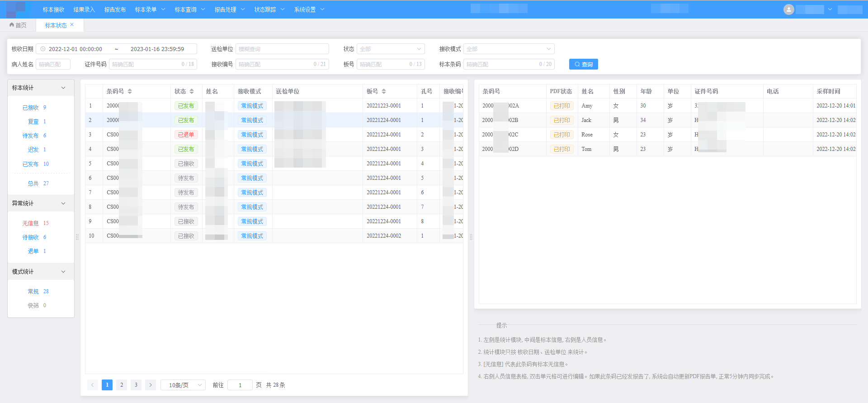Switch to the 首页 tab
Screen dimensions: 868x403
[x=18, y=25]
